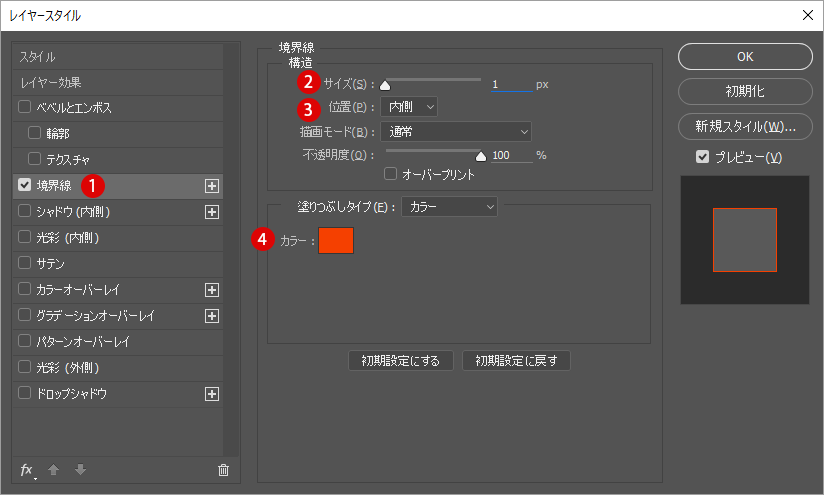The height and width of the screenshot is (495, 824).
Task: Add another ドロップシャドウ with plus icon
Action: (x=212, y=394)
